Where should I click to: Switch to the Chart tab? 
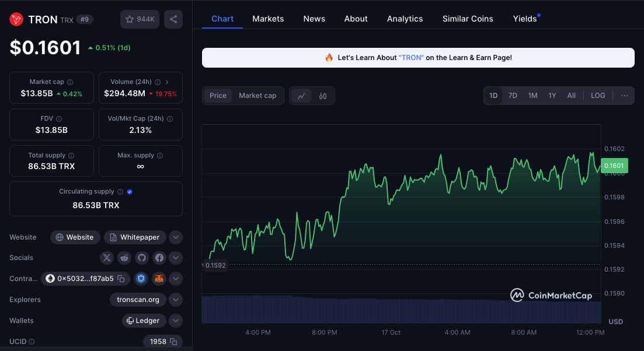pyautogui.click(x=222, y=19)
